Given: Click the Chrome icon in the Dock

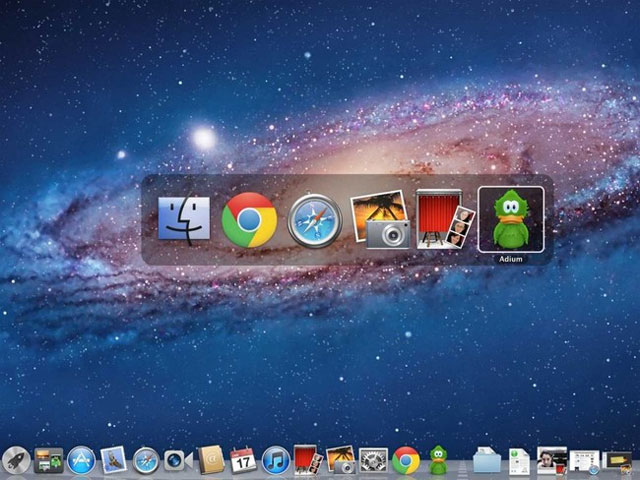Looking at the screenshot, I should point(405,460).
